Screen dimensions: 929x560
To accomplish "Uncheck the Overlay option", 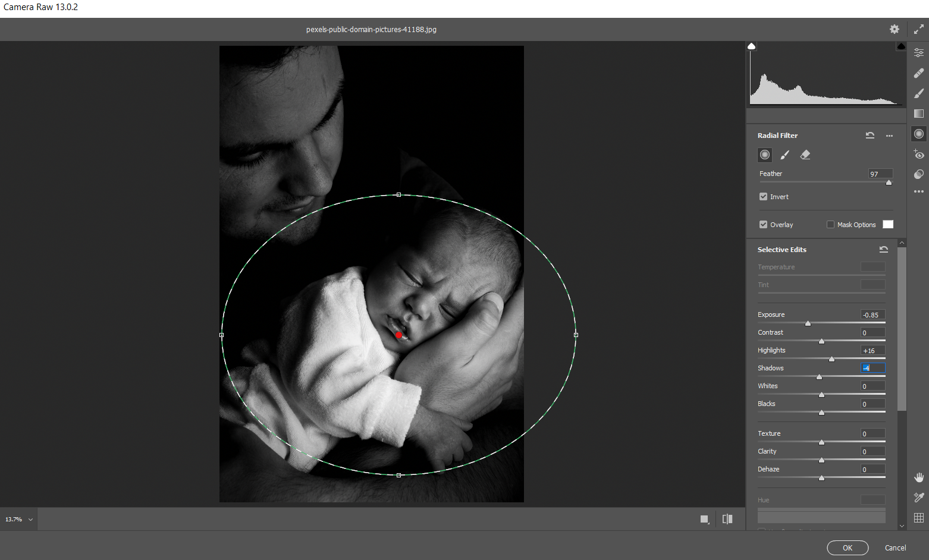I will pyautogui.click(x=764, y=224).
